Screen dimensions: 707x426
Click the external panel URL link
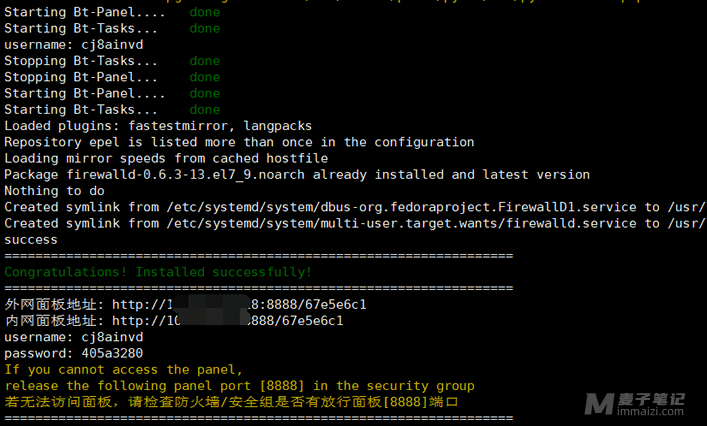[x=239, y=305]
